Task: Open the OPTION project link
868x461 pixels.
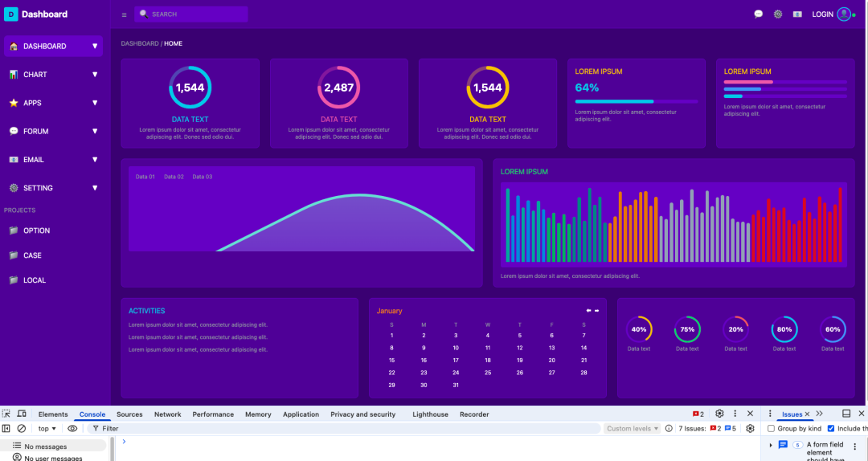Action: [36, 230]
